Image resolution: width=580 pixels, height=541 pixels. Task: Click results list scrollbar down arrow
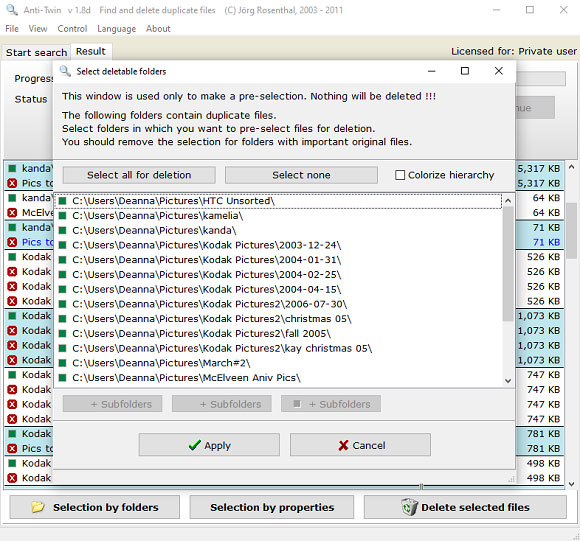pos(571,484)
